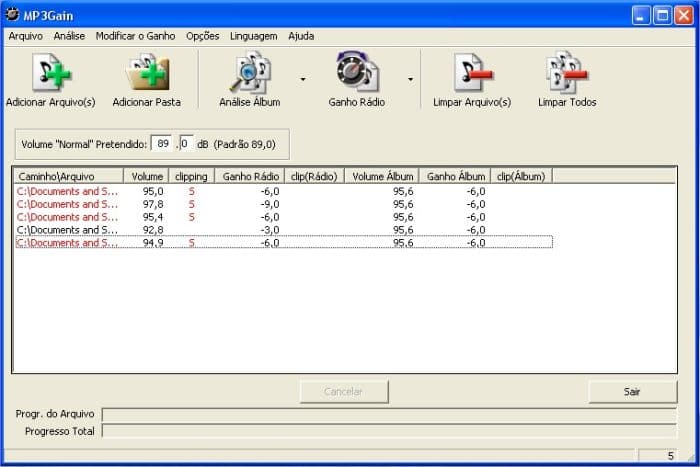Apply Ganho Rádio from toolbar

tap(357, 79)
